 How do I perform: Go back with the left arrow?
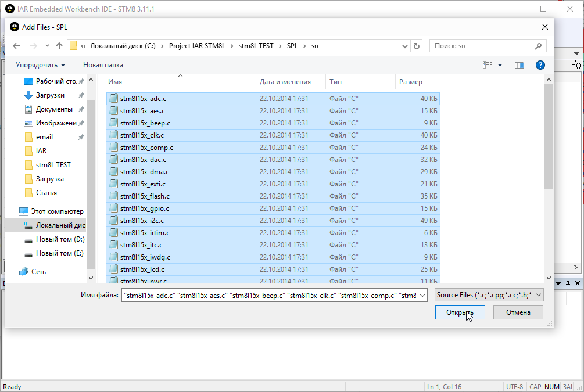16,46
